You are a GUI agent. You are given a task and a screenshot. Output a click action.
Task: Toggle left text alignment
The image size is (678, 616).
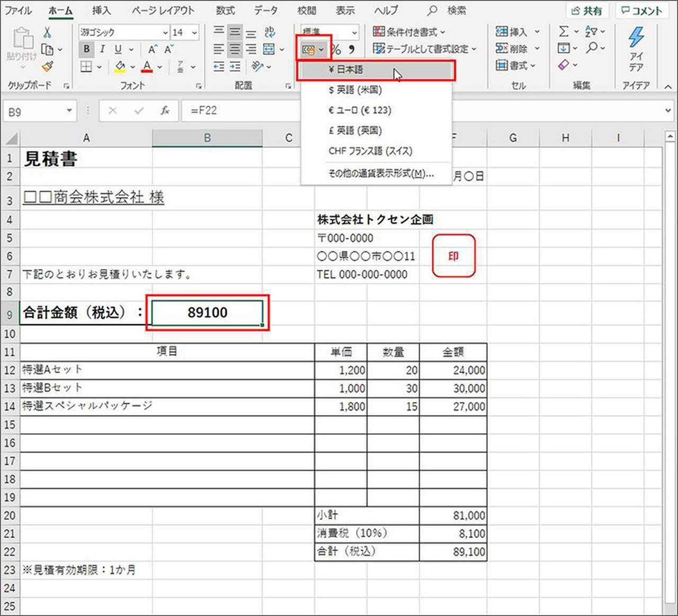pos(219,49)
